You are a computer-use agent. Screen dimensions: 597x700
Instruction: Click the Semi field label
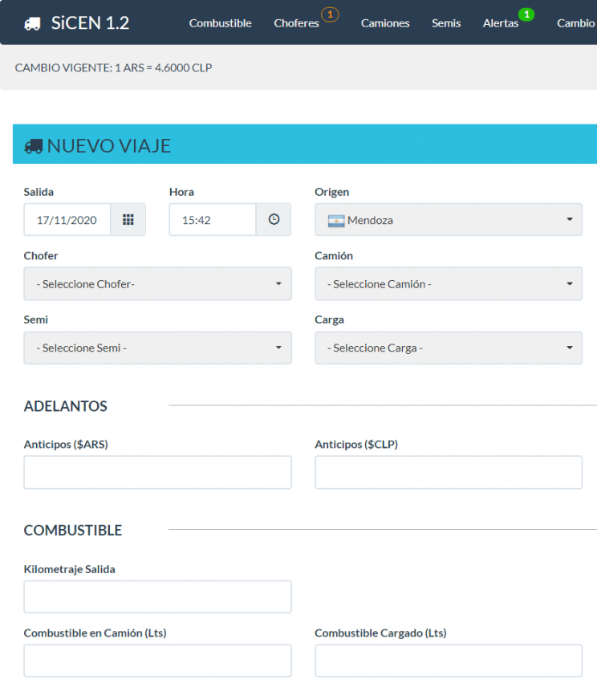point(35,319)
